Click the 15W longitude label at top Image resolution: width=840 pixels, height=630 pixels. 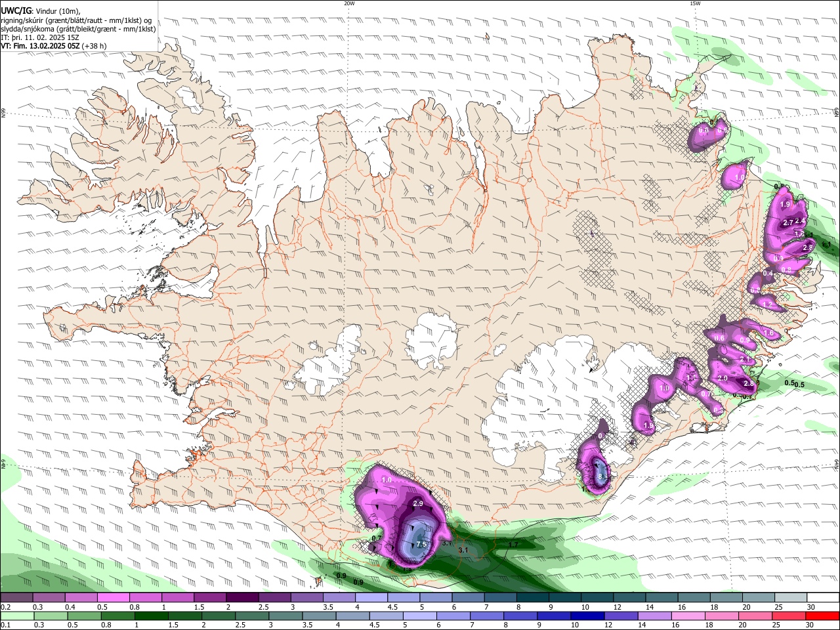tap(695, 3)
